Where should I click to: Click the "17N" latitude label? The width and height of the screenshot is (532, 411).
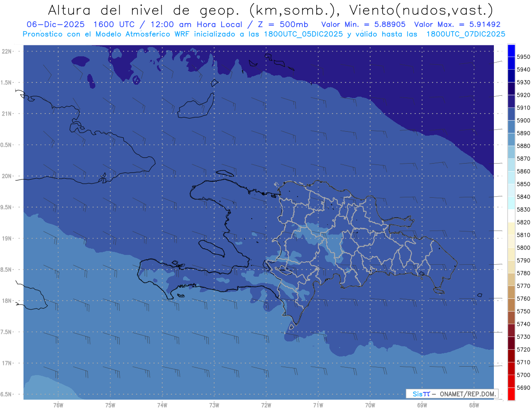coord(6,363)
